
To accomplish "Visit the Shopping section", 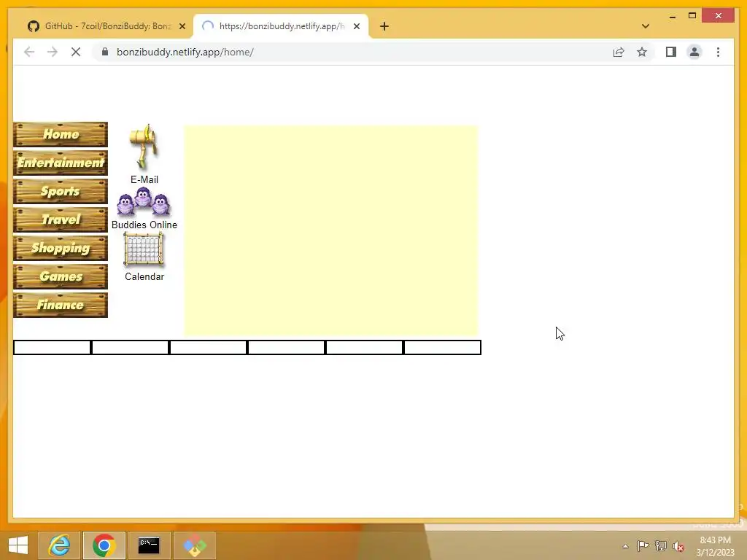I will pos(61,248).
